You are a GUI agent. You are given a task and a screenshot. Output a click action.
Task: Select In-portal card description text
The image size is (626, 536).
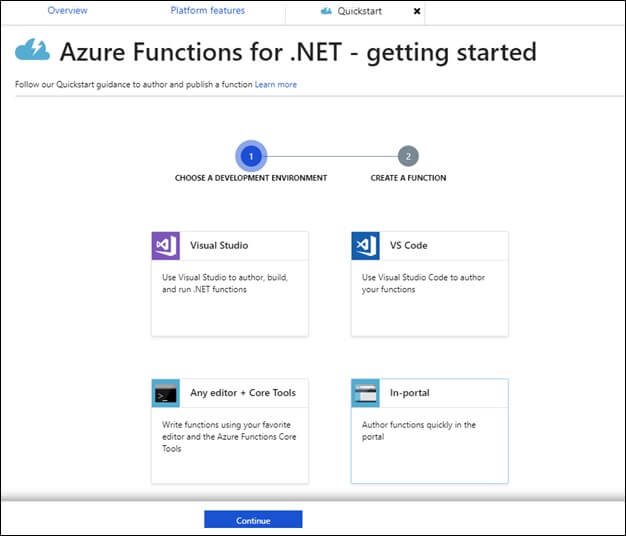(x=418, y=431)
